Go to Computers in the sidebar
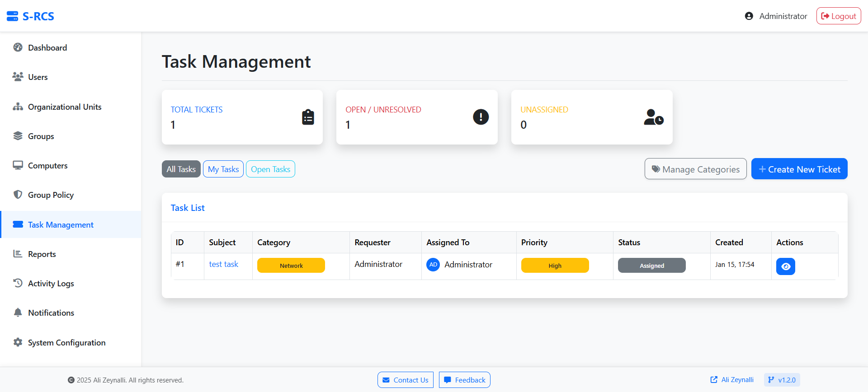This screenshot has width=868, height=392. [x=71, y=165]
